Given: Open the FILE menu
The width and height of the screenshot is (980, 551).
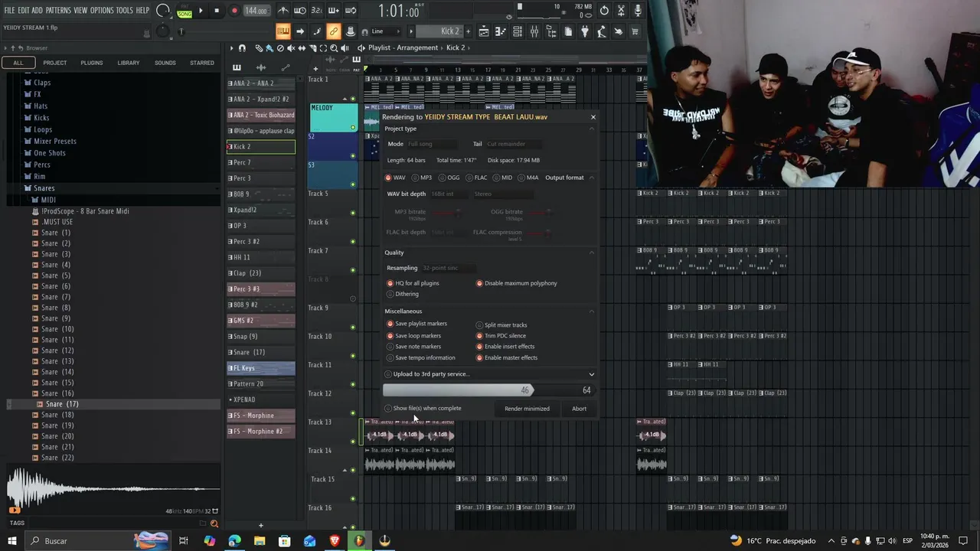Looking at the screenshot, I should (x=9, y=11).
